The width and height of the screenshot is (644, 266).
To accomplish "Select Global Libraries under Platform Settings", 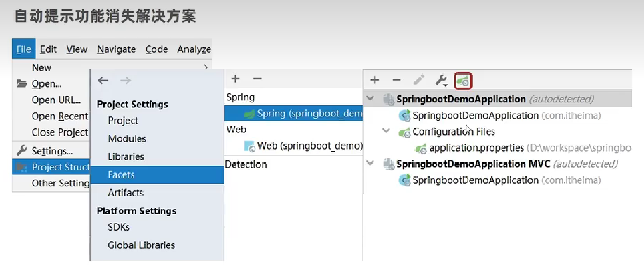I will pos(141,245).
